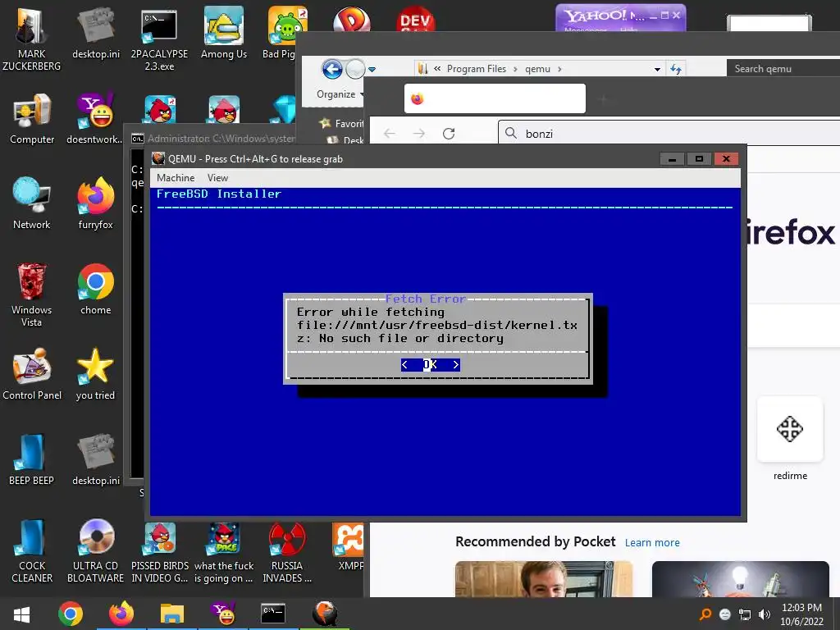Open the recent locations arrow in Explorer

pos(372,69)
